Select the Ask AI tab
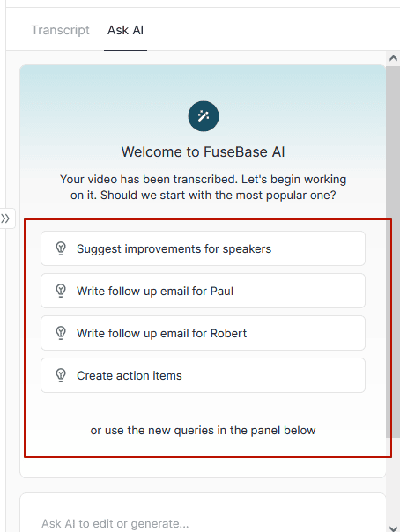 [x=125, y=30]
